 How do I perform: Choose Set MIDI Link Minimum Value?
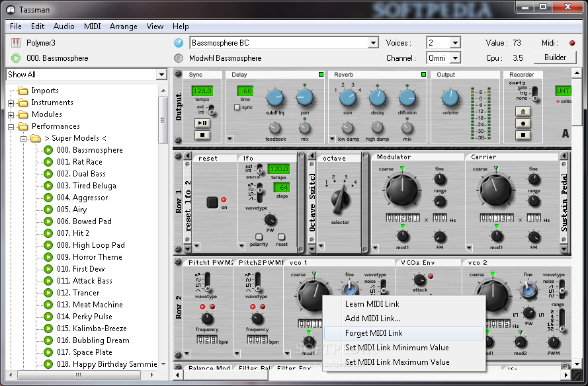[404, 348]
